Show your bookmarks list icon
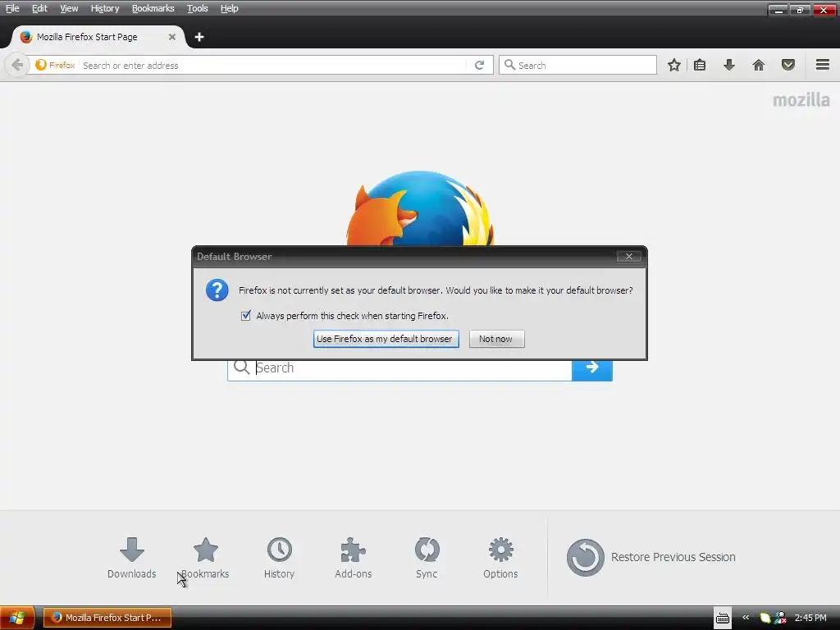Screen dimensions: 840x630 [700, 66]
